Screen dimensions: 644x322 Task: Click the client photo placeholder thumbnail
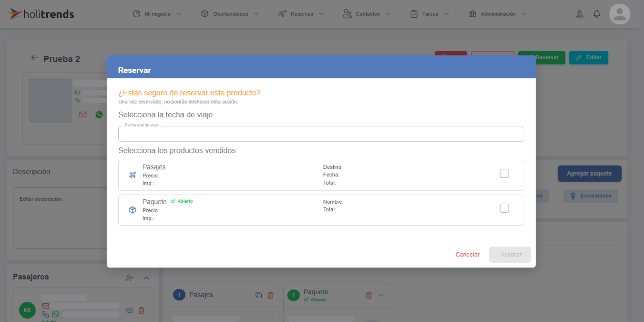click(50, 100)
